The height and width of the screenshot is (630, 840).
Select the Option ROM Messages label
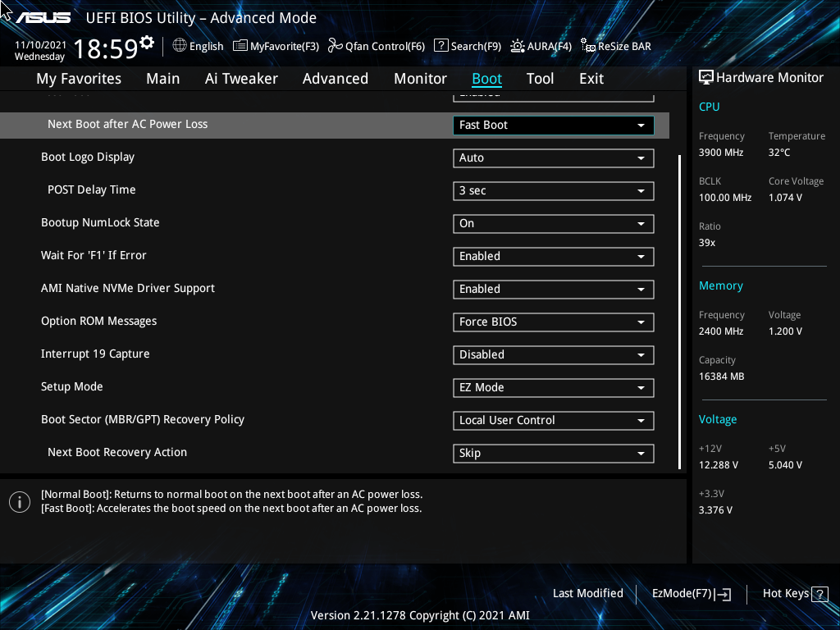pyautogui.click(x=99, y=321)
